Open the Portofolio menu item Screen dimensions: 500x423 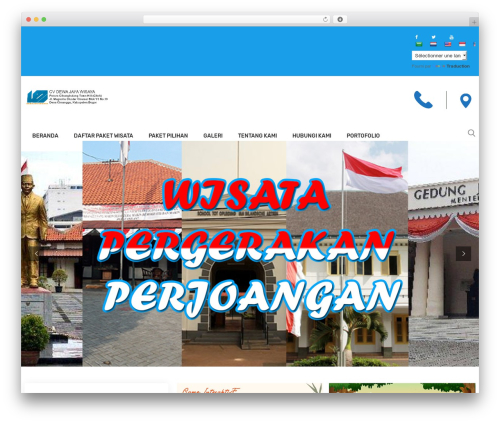pos(363,136)
